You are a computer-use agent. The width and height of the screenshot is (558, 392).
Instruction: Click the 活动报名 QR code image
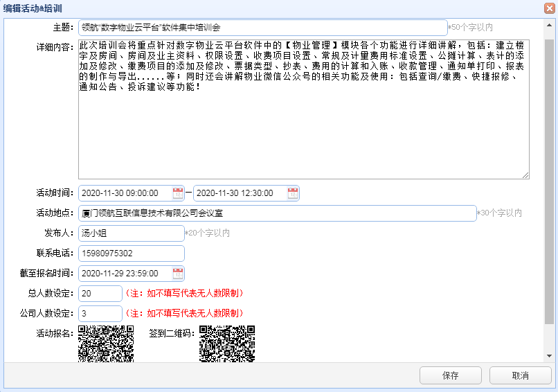point(105,344)
